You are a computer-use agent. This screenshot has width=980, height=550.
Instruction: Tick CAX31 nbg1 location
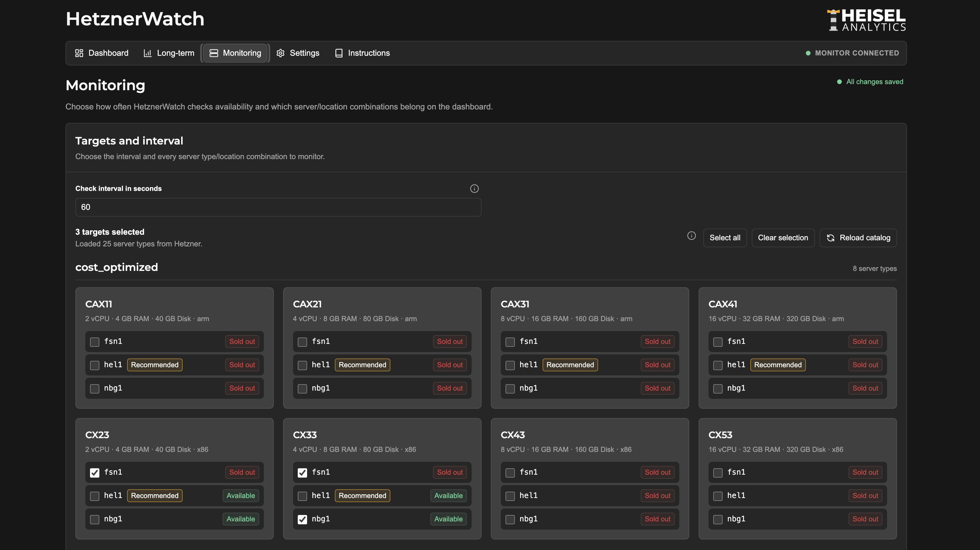510,389
